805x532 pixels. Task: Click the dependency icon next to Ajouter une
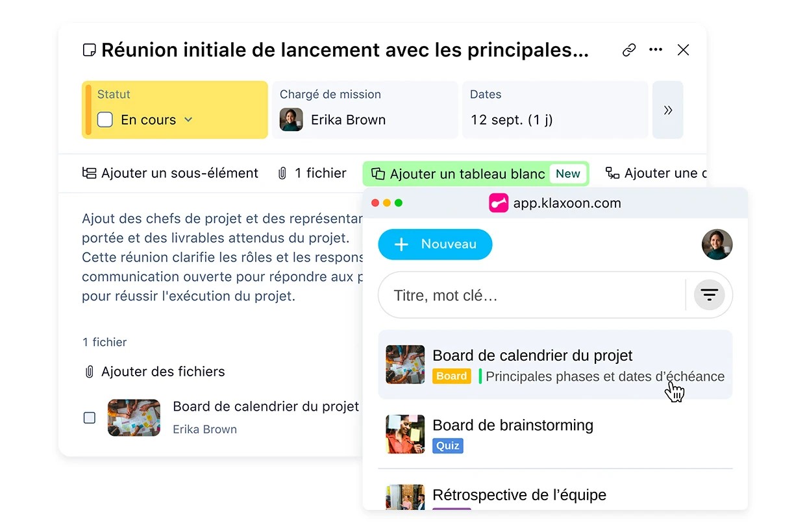(x=611, y=173)
